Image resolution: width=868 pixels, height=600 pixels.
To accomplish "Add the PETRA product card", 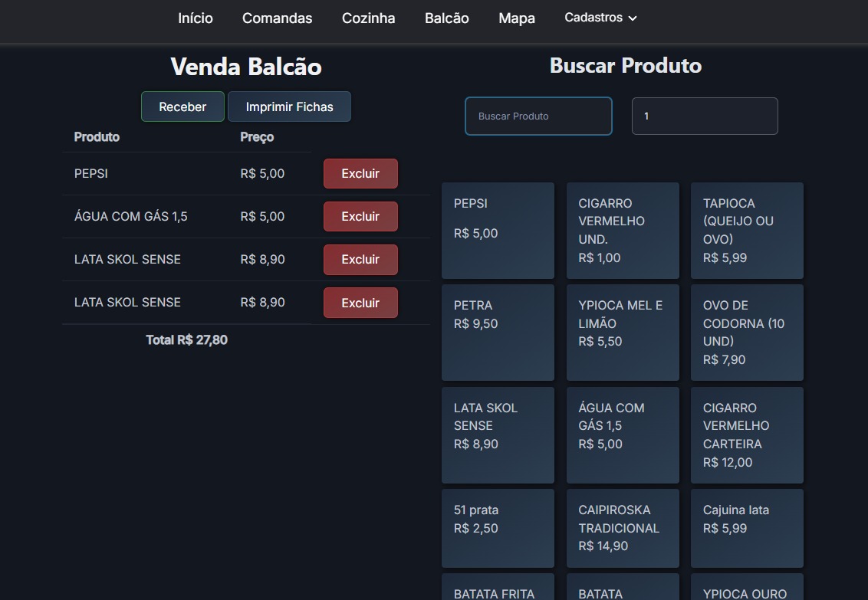I will tap(498, 333).
